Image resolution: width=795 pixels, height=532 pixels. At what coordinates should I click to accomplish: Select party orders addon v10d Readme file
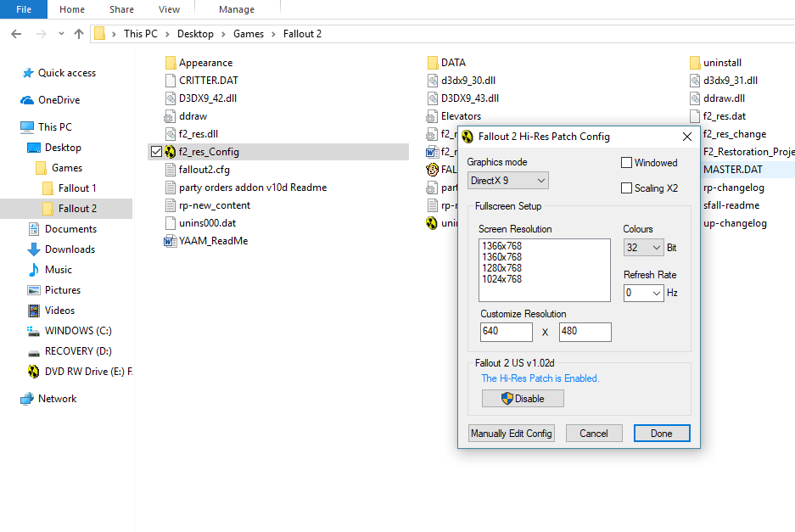click(246, 188)
